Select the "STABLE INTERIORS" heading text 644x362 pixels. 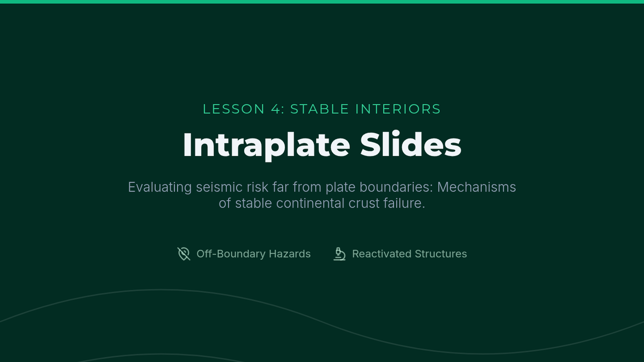coord(365,109)
